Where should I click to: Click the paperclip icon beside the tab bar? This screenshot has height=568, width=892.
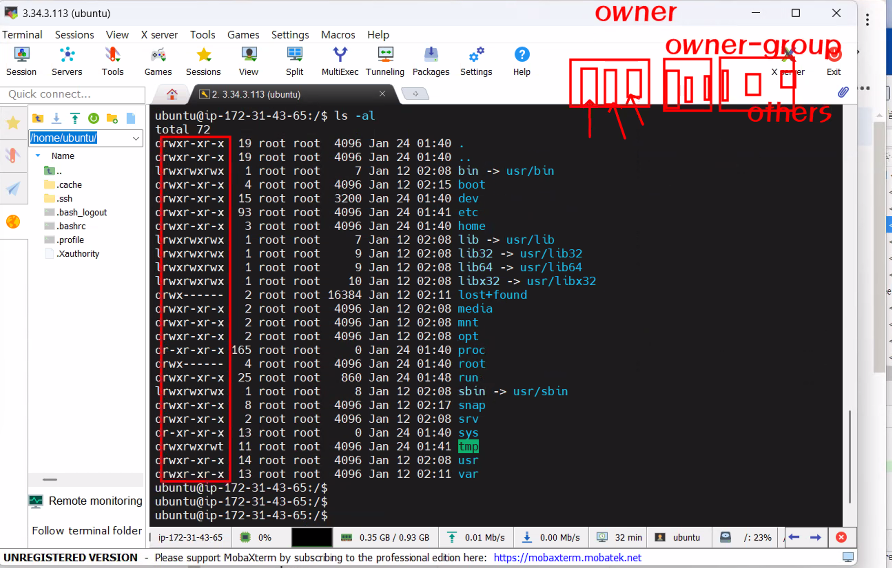(843, 92)
